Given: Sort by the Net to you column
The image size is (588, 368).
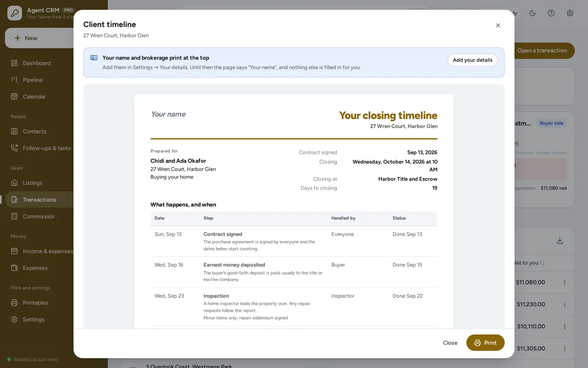Looking at the screenshot, I should [x=529, y=263].
